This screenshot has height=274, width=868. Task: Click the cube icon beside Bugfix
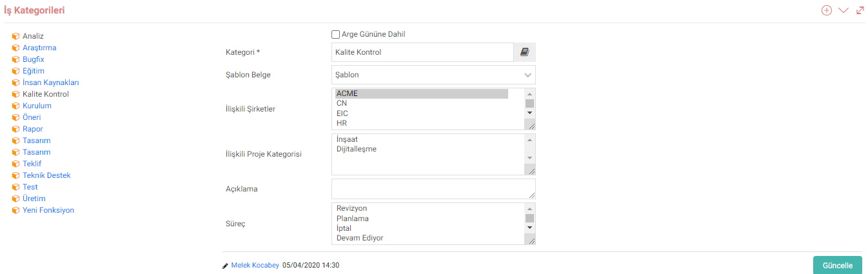16,59
